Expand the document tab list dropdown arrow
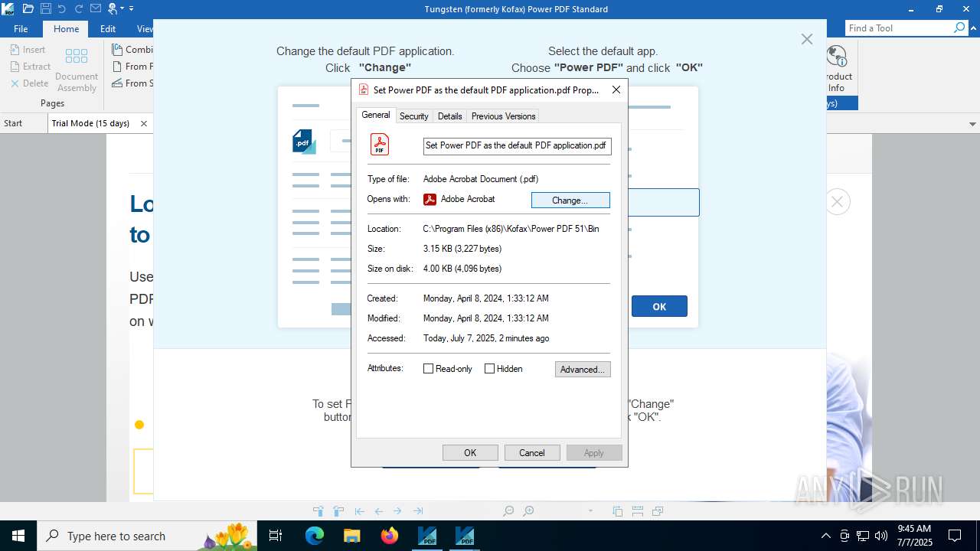 (973, 124)
